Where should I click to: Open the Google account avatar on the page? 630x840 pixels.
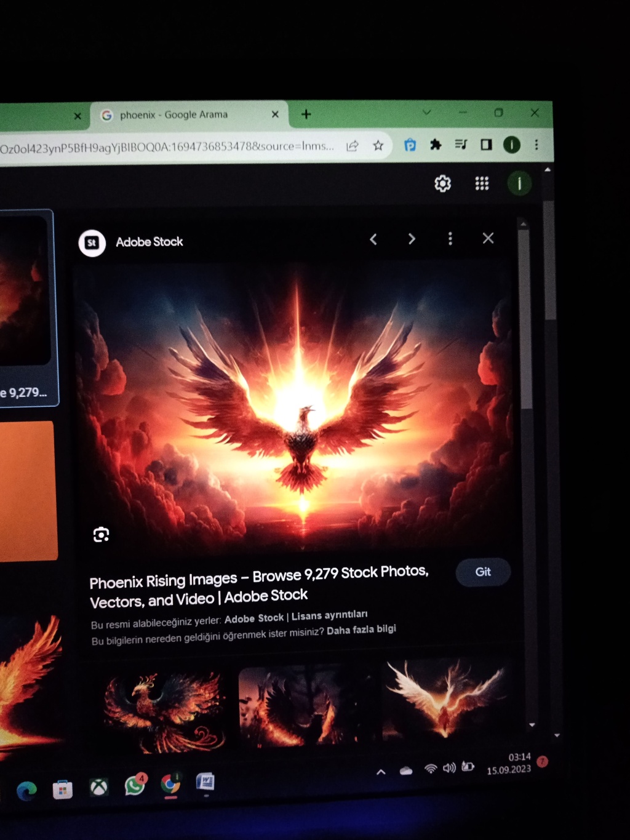pyautogui.click(x=519, y=183)
